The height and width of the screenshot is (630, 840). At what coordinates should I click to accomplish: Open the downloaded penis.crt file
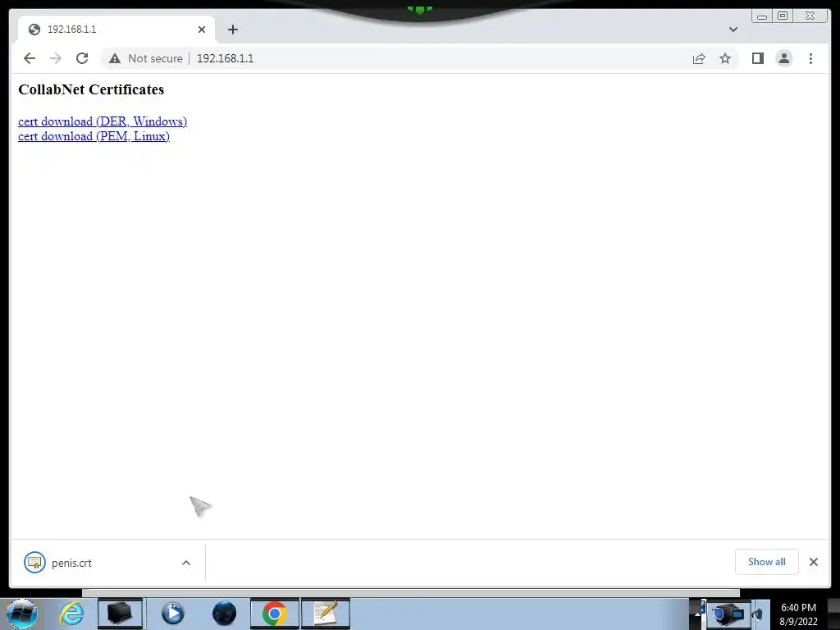[71, 563]
